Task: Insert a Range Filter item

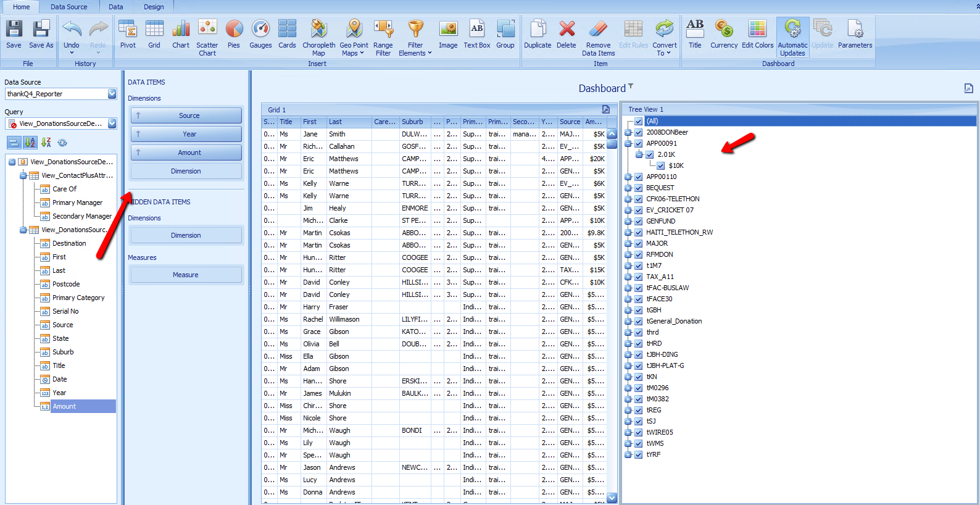Action: tap(383, 38)
